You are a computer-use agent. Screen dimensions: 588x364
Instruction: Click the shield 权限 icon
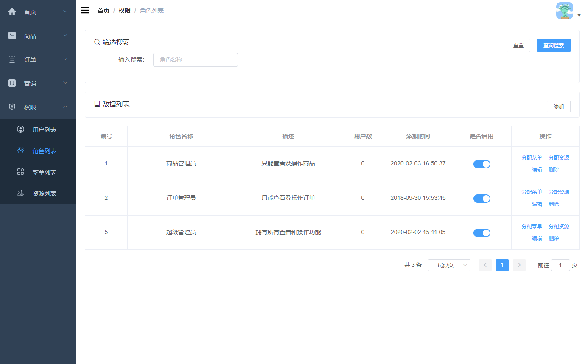(12, 107)
